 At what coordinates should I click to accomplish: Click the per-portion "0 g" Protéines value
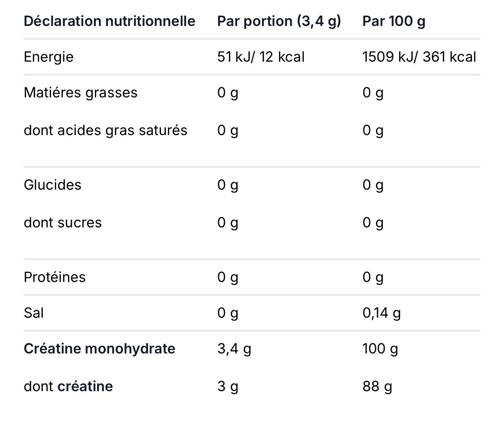point(228,277)
